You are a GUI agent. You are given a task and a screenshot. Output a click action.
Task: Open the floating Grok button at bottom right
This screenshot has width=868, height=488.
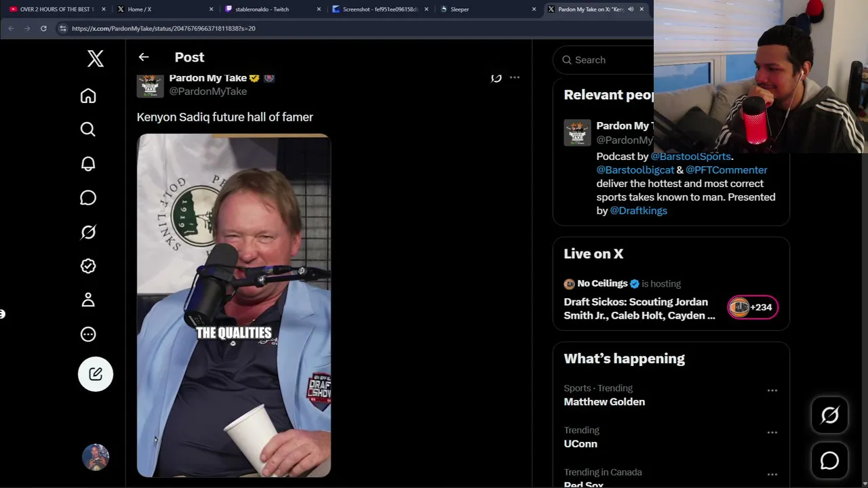pyautogui.click(x=830, y=415)
